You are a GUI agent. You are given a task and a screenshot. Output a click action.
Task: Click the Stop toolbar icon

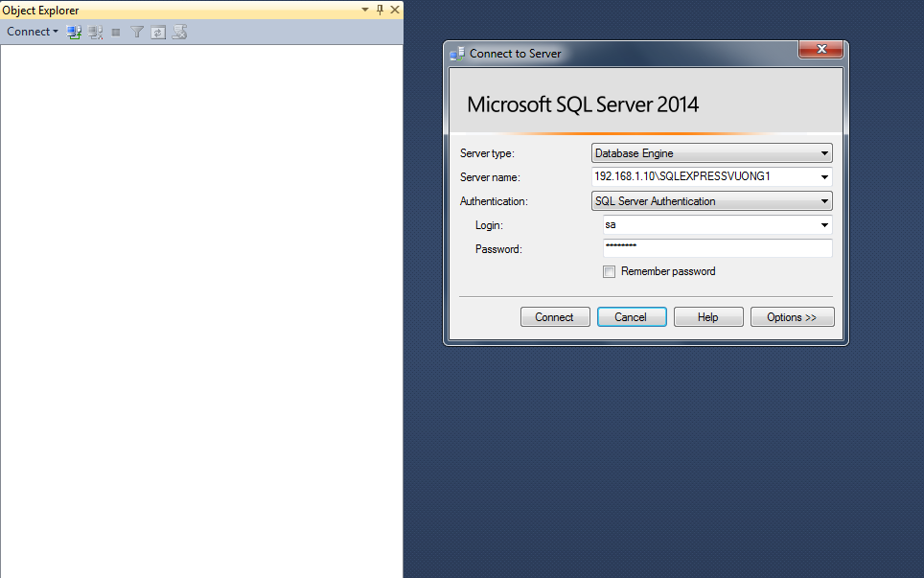click(x=116, y=33)
